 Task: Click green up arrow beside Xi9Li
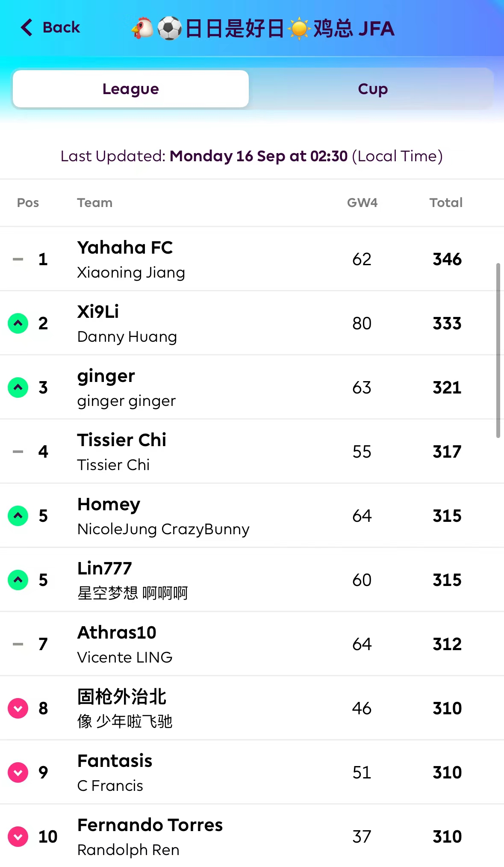coord(18,323)
